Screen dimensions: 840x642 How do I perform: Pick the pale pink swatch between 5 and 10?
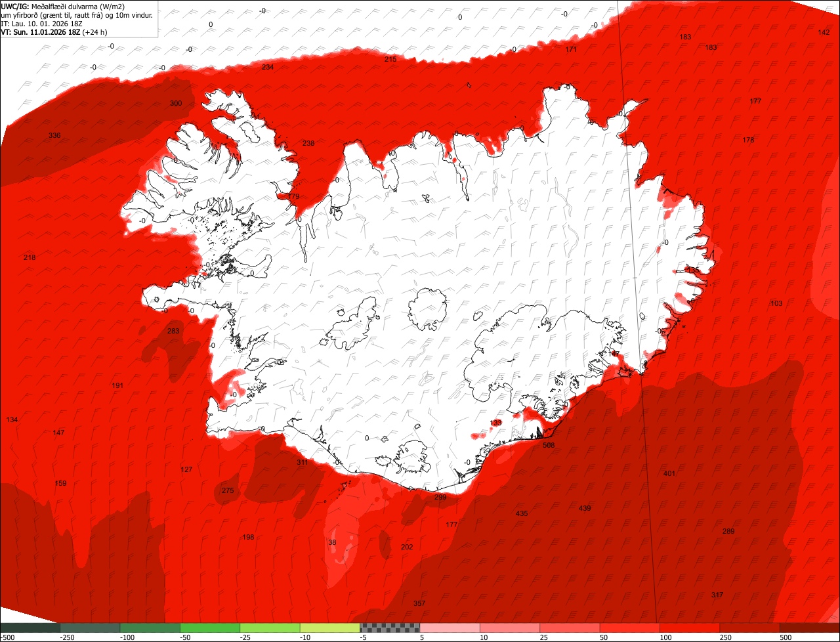pos(450,628)
